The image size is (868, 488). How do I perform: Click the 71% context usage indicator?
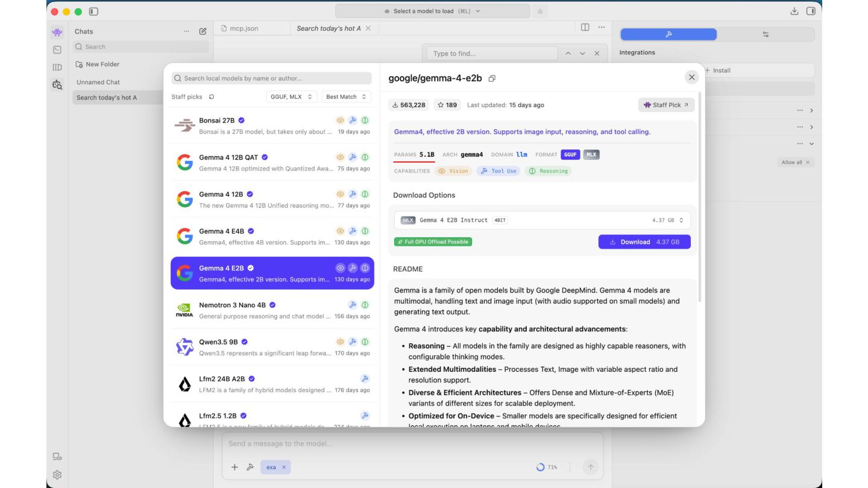click(x=547, y=467)
